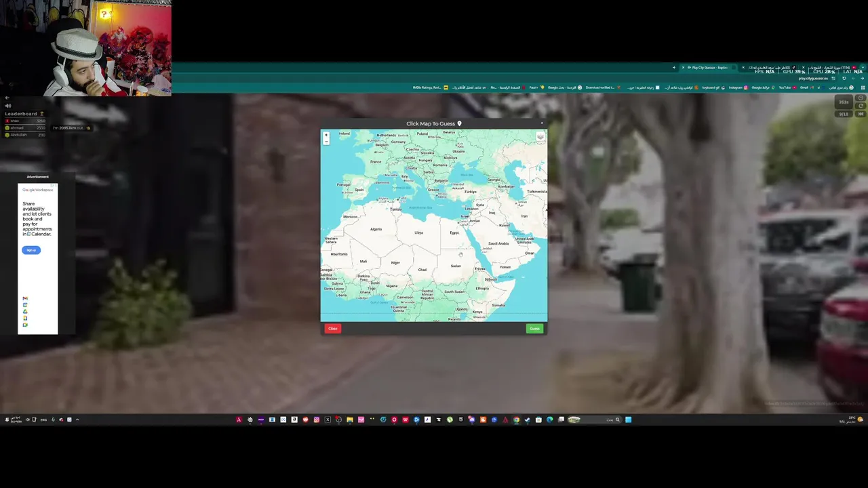Open the Instagram bookmark
This screenshot has height=488, width=868.
click(x=738, y=87)
